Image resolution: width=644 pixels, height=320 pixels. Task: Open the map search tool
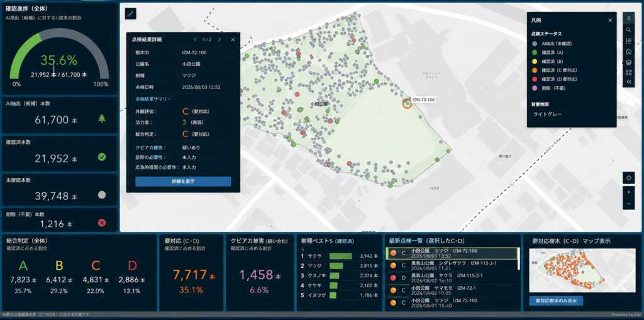[x=628, y=30]
